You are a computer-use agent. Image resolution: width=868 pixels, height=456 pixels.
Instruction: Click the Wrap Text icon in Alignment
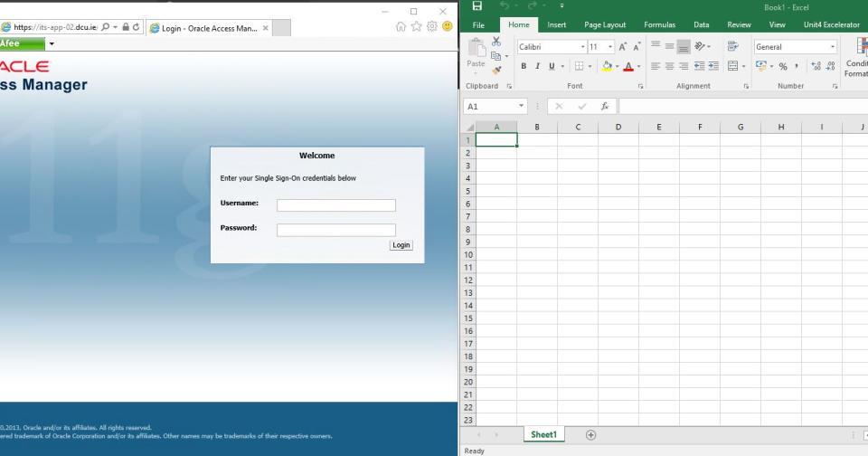pyautogui.click(x=733, y=46)
